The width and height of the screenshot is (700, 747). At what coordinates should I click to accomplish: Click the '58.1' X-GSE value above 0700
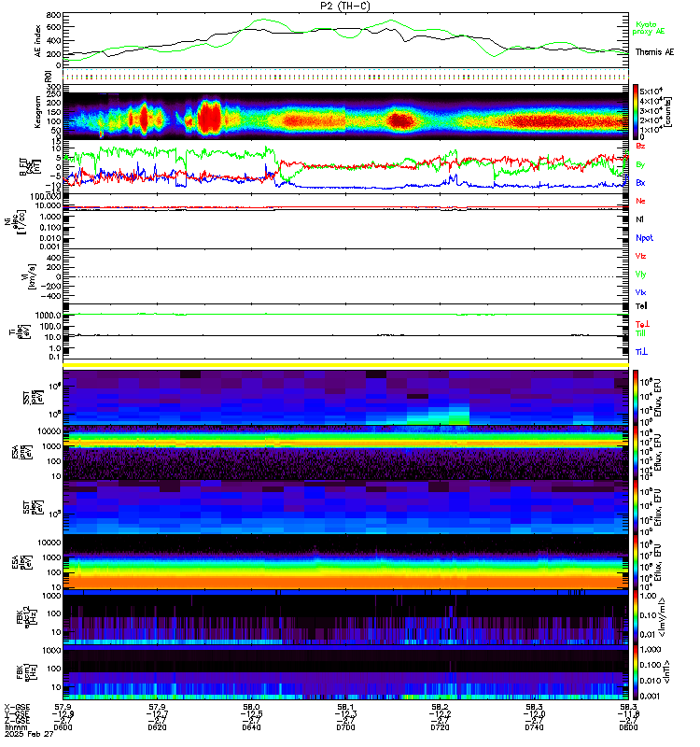[x=345, y=707]
